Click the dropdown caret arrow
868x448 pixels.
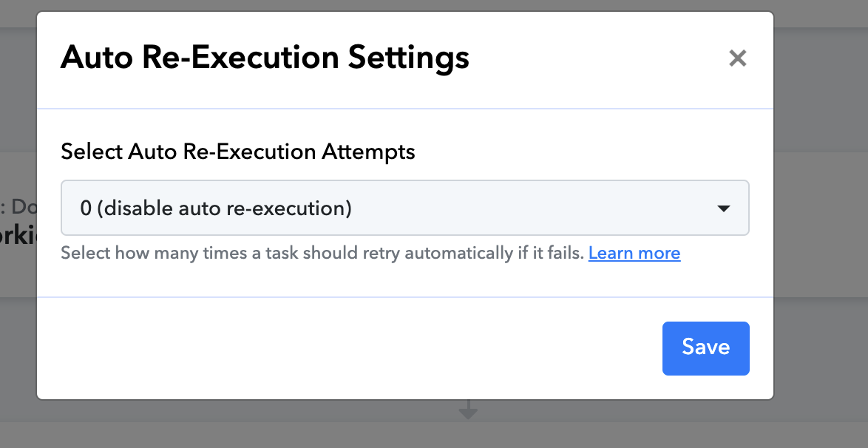click(x=723, y=208)
